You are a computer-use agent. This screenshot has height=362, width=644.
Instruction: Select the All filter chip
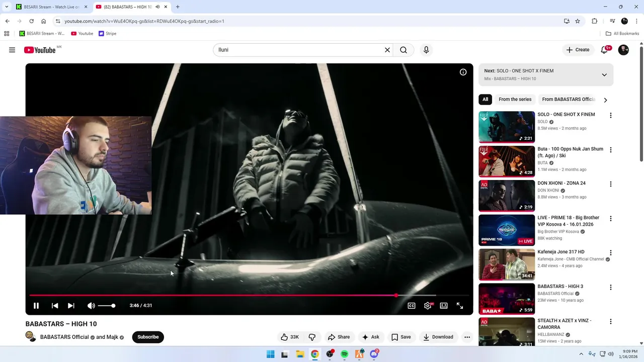coord(485,100)
